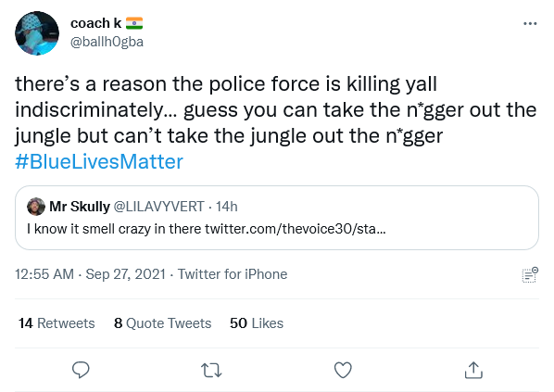Image resolution: width=554 pixels, height=392 pixels.
Task: Click the hidden replies icon beside the timestamp
Action: tap(530, 275)
